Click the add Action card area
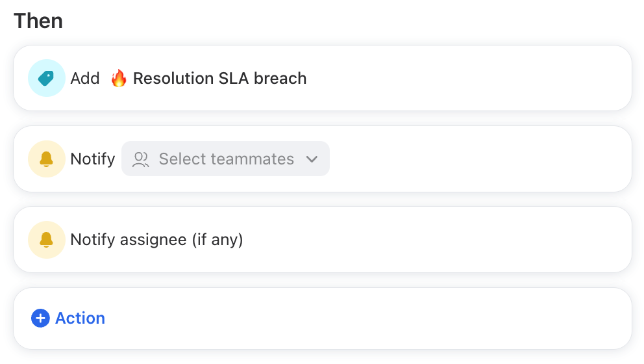Viewport: 644px width, 364px height. 323,318
